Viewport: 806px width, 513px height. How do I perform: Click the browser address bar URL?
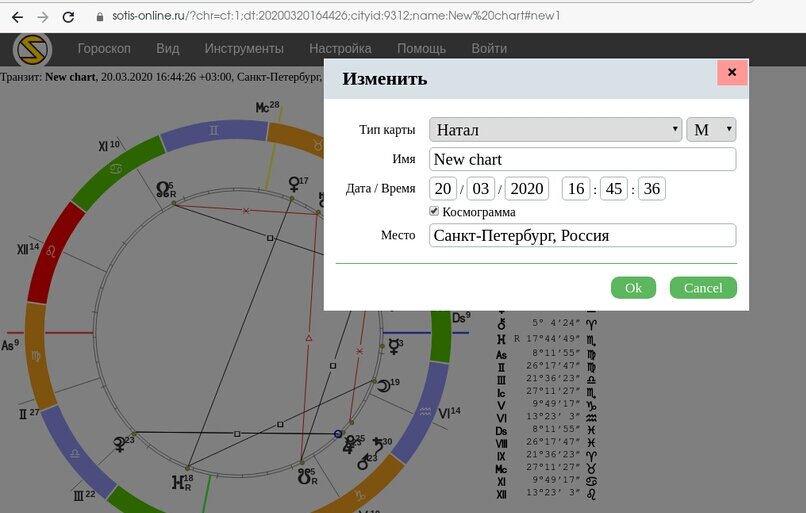tap(336, 16)
